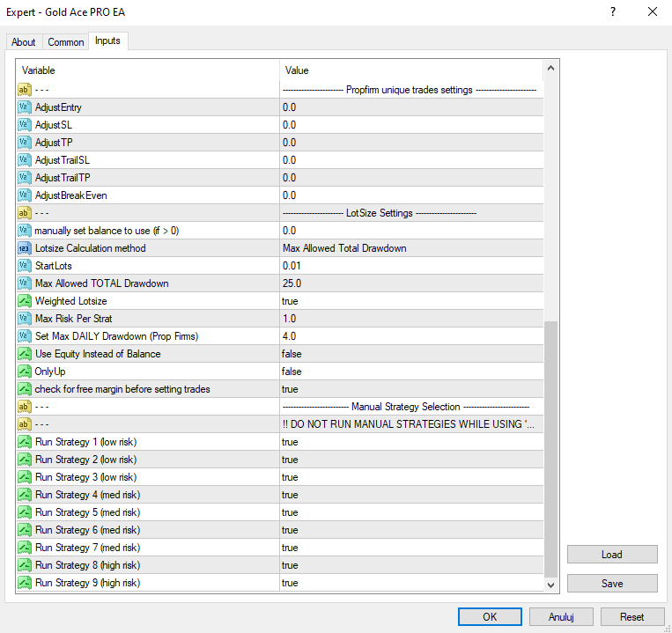Click the OnlyUp boolean icon
The height and width of the screenshot is (633, 672).
tap(25, 372)
